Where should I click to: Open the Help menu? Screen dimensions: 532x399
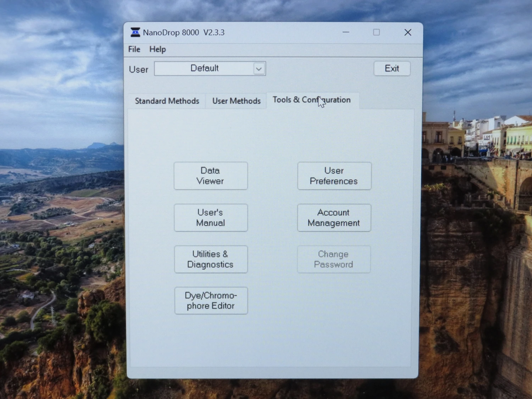pyautogui.click(x=157, y=49)
